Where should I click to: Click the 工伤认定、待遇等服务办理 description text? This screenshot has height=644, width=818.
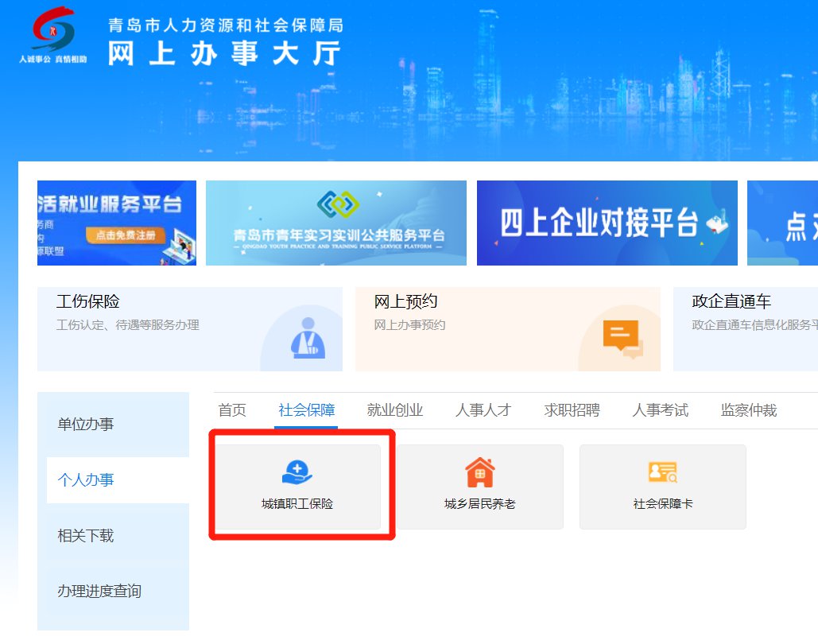(x=128, y=325)
